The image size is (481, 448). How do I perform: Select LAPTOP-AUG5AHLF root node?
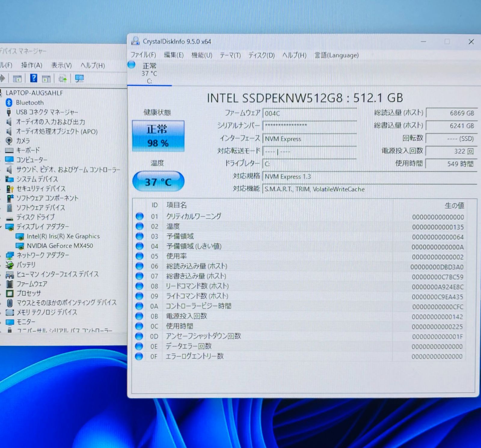coord(34,93)
